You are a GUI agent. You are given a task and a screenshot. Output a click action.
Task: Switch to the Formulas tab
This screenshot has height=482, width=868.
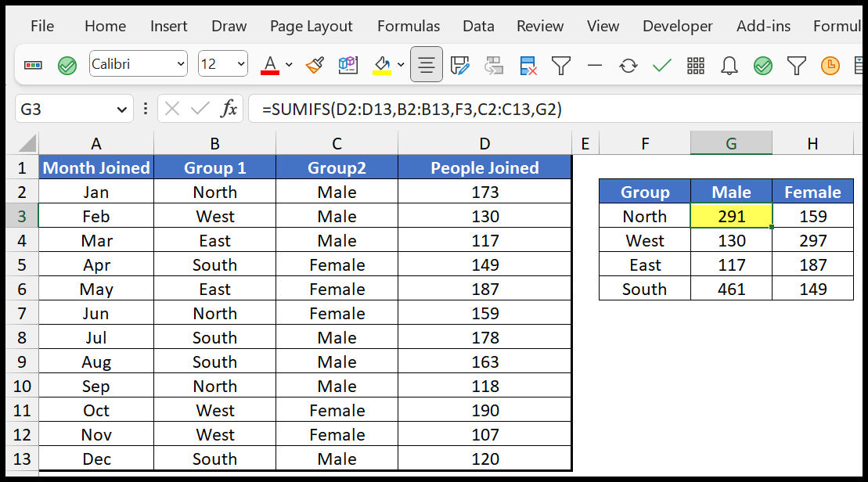409,26
